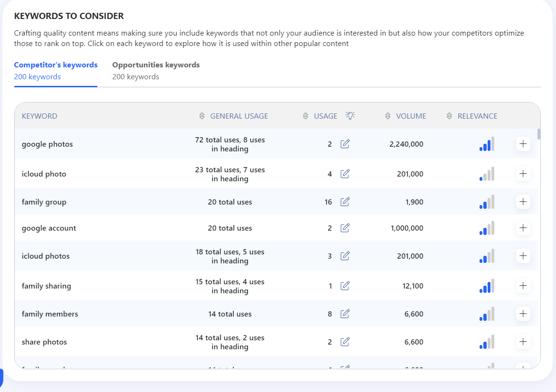The image size is (556, 392).
Task: Sort by Usage using its sort arrows
Action: (x=305, y=116)
